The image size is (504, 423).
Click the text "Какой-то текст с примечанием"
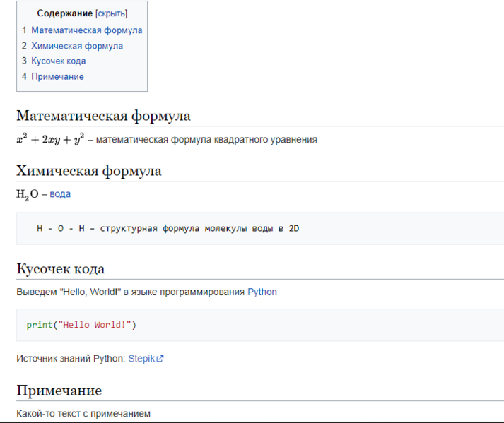click(x=83, y=414)
